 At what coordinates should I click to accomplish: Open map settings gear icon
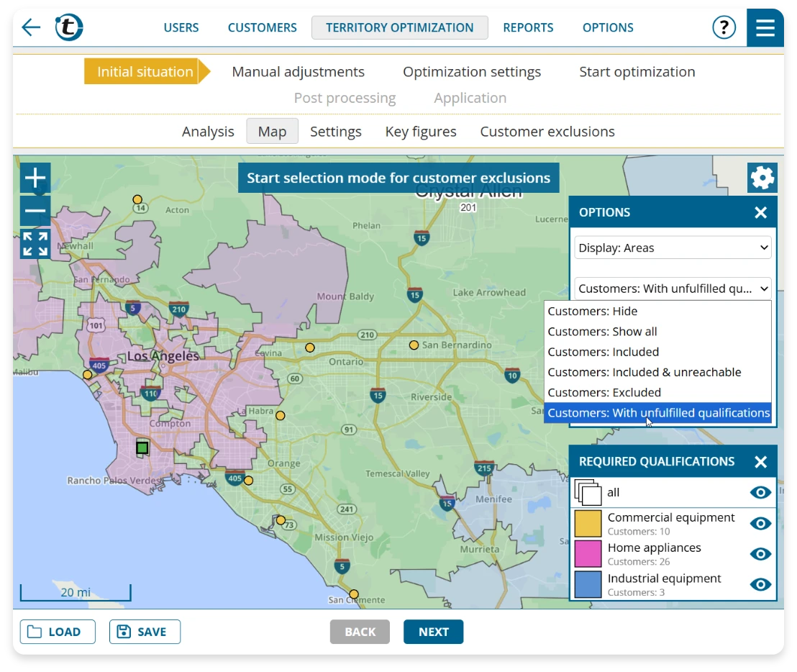[x=762, y=178]
